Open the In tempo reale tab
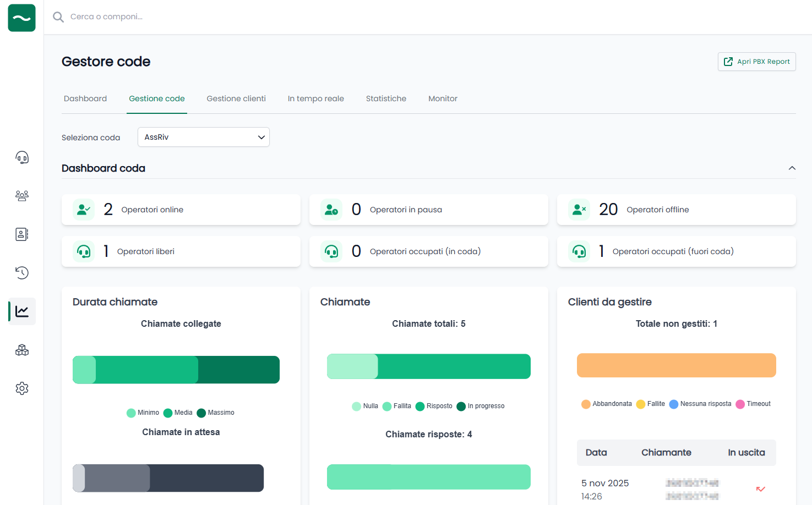Viewport: 812px width, 505px height. [x=315, y=98]
